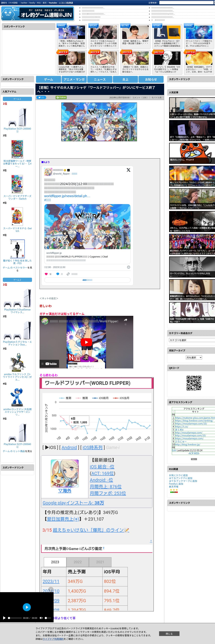215x644 pixels.
Task: Open the 月を選択 monthly archive dropdown
Action: (194, 357)
